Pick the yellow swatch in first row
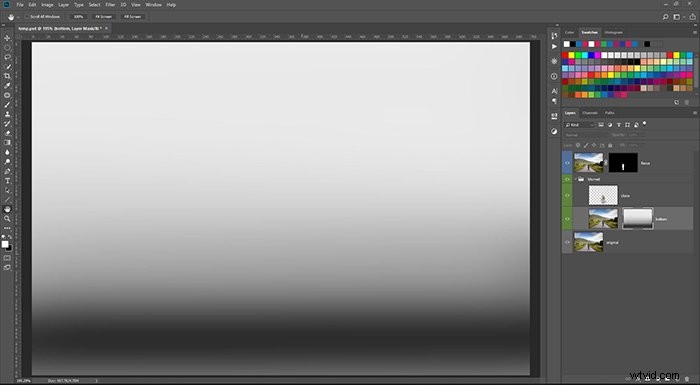Viewport: 700px width, 385px height. pyautogui.click(x=571, y=55)
